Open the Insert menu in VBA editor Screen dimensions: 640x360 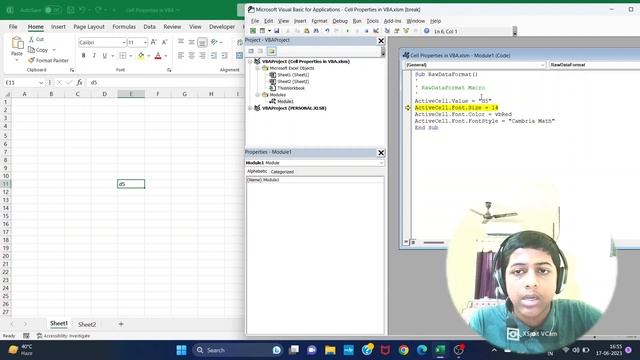[300, 21]
